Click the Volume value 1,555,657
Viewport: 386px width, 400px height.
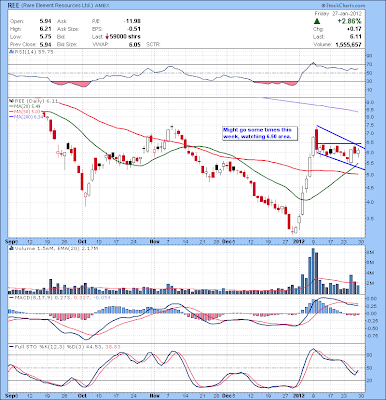pyautogui.click(x=347, y=44)
